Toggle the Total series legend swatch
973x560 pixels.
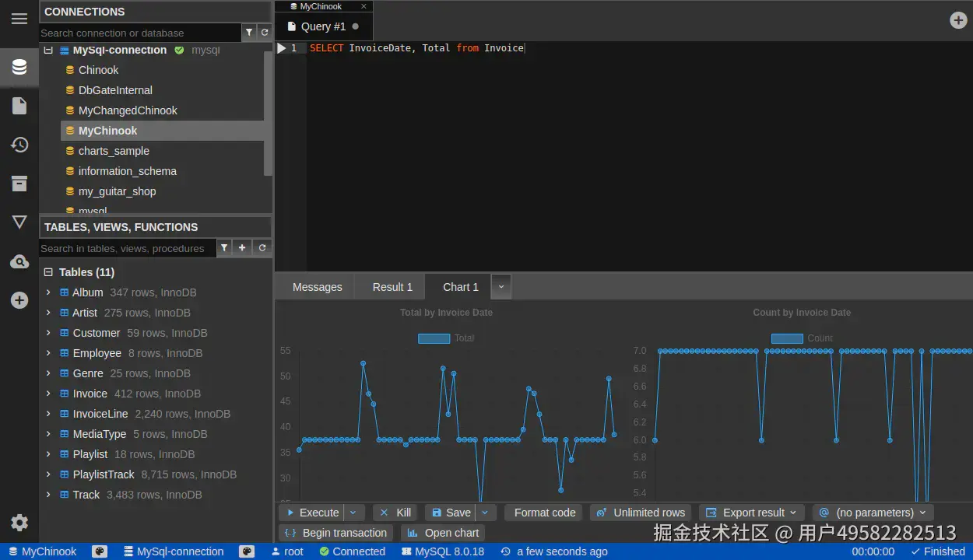[x=434, y=338]
